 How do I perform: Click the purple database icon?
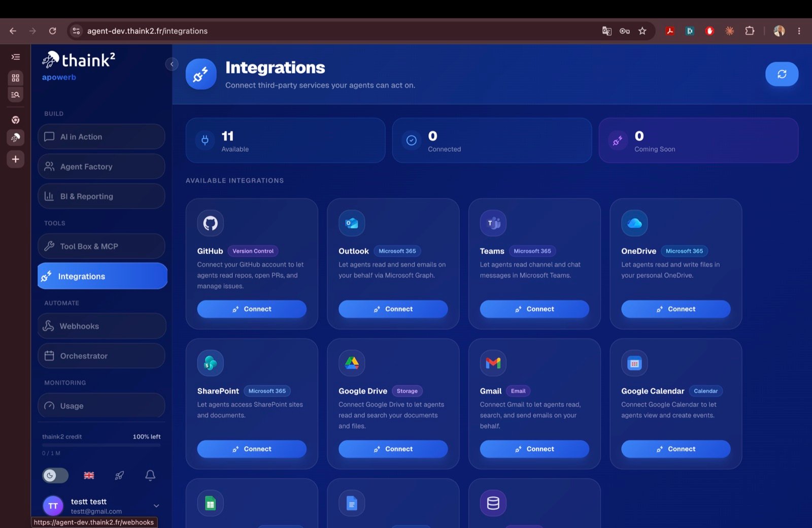[x=493, y=503]
